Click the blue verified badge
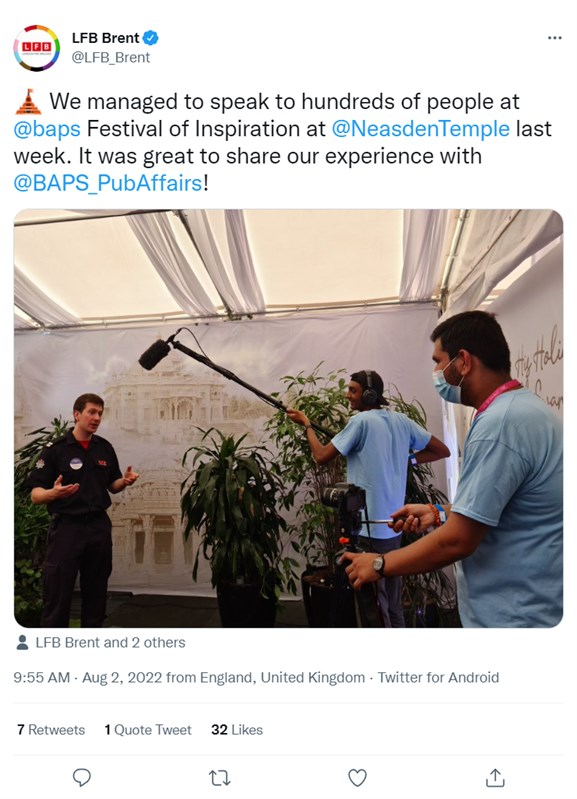This screenshot has height=799, width=577. [x=150, y=38]
